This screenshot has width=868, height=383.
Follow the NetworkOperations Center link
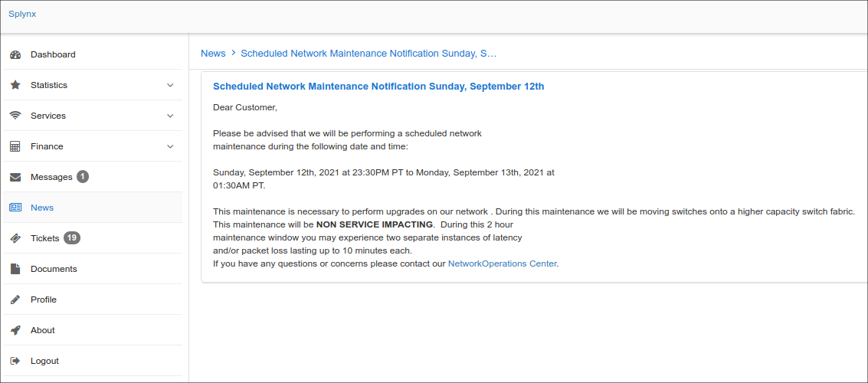point(502,264)
